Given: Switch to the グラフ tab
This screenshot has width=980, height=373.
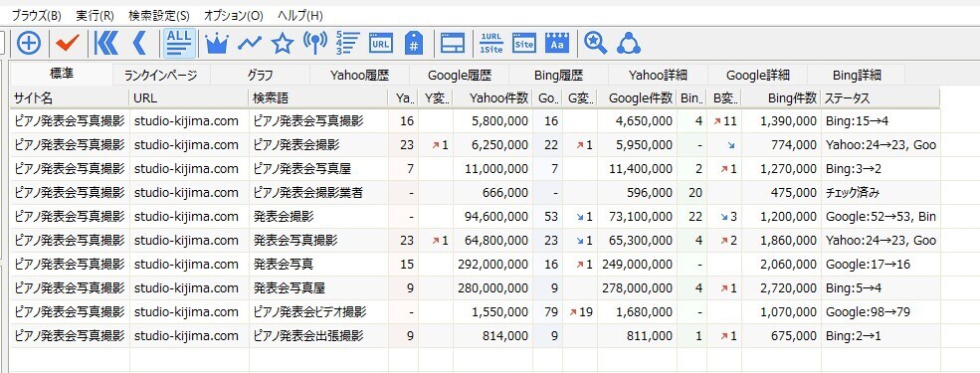Looking at the screenshot, I should [260, 75].
